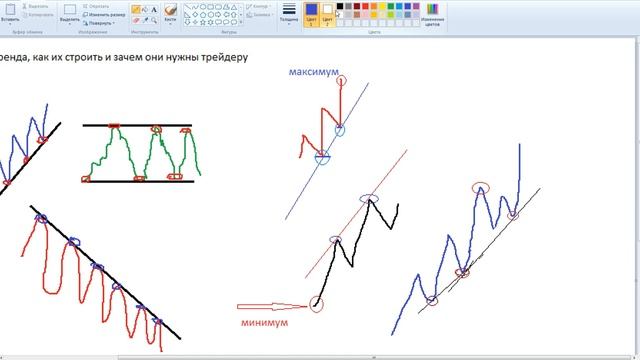
Task: Choose the Down arrow shape
Action: click(x=187, y=22)
